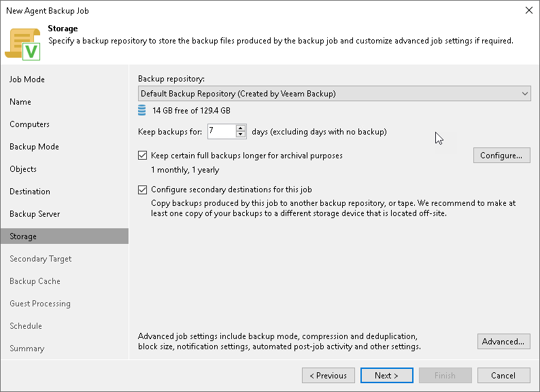This screenshot has height=392, width=540.
Task: Switch to the Backup Mode step
Action: [x=34, y=147]
